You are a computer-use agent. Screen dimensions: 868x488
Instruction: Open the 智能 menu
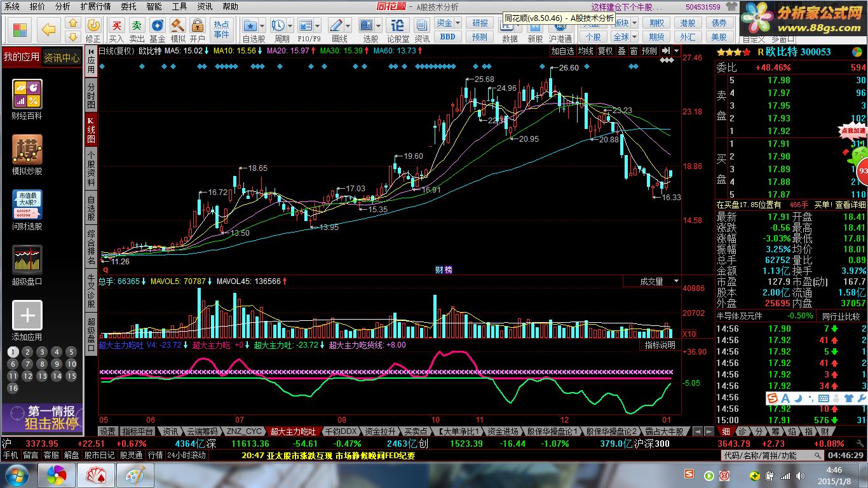tap(153, 6)
